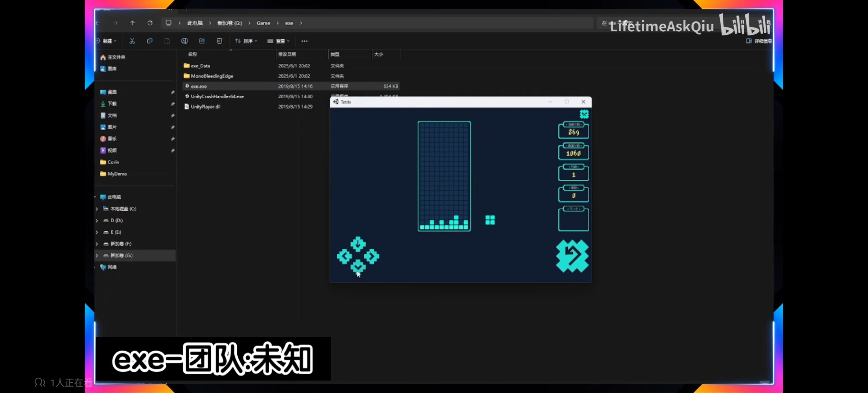Expand the 新加卷 (G:) drive node
The height and width of the screenshot is (393, 868).
pyautogui.click(x=97, y=256)
